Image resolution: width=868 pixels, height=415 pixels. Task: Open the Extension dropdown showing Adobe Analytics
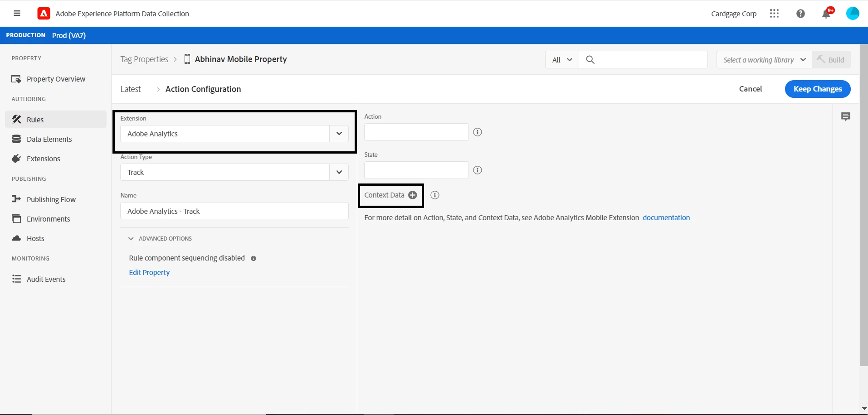tap(234, 134)
